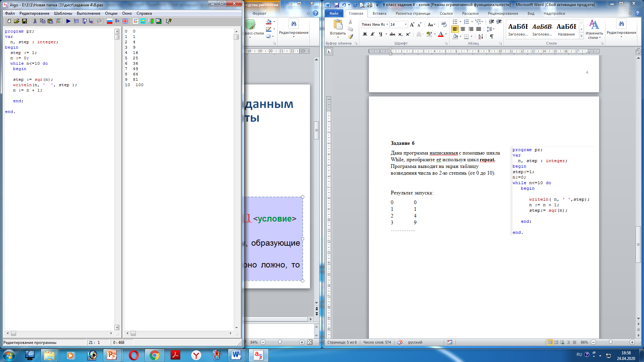This screenshot has width=644, height=362.
Task: Open a file using the folder icon in Algo
Action: (x=16, y=21)
